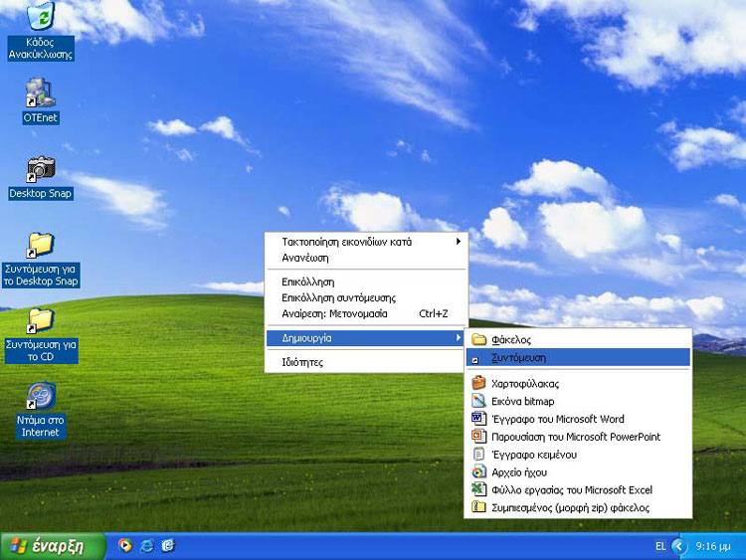Viewport: 746px width, 560px height.
Task: Click the 9:16 μμ taskbar clock
Action: pos(713,546)
